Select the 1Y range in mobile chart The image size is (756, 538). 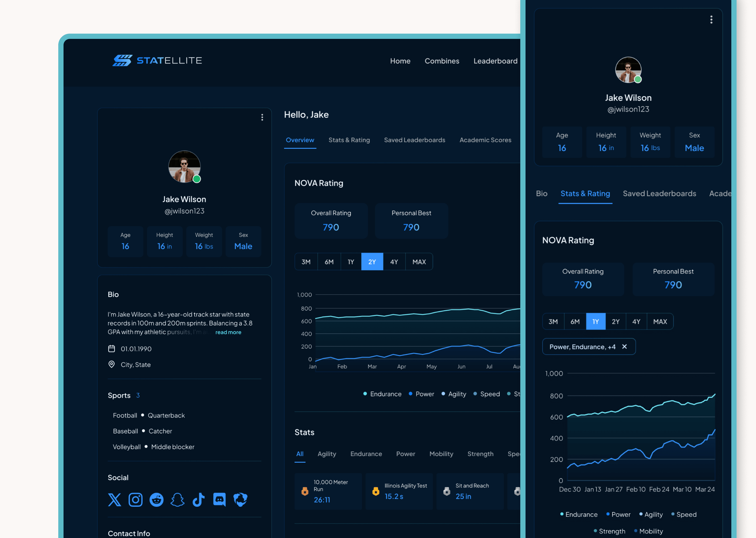595,321
